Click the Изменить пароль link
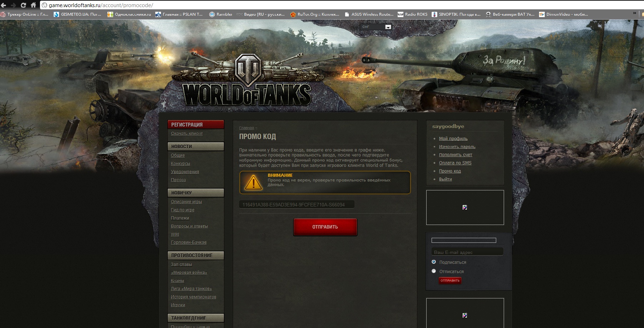The image size is (644, 328). pos(457,147)
